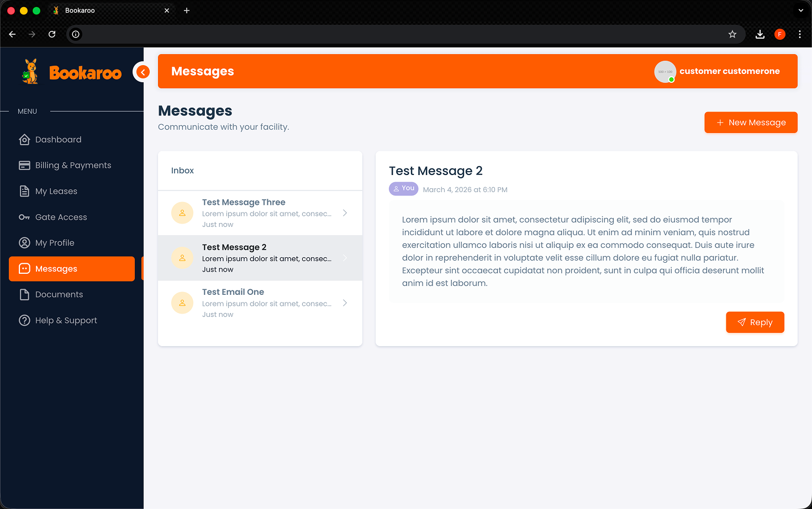The width and height of the screenshot is (812, 509).
Task: Click the New Message button
Action: click(751, 123)
